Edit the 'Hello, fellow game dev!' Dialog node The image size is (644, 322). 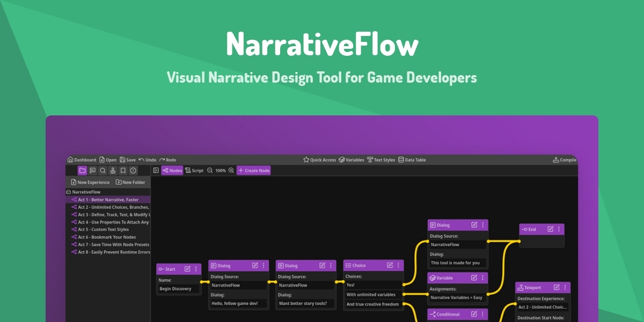(255, 265)
